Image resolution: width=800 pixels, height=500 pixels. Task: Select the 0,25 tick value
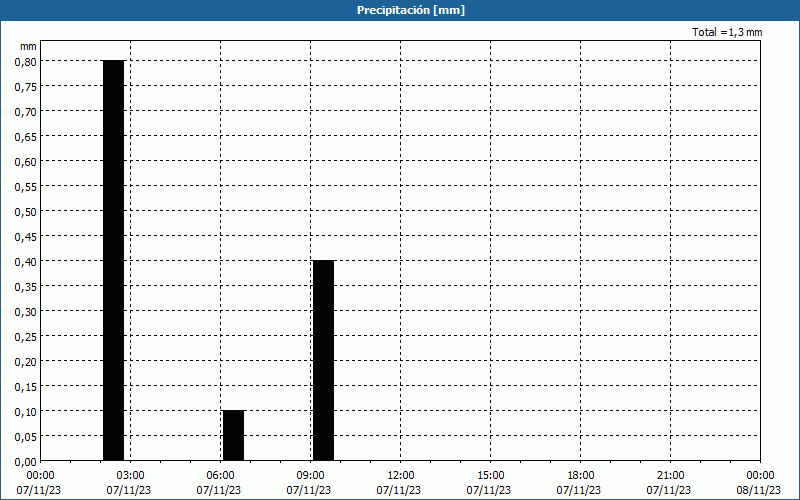pos(26,337)
